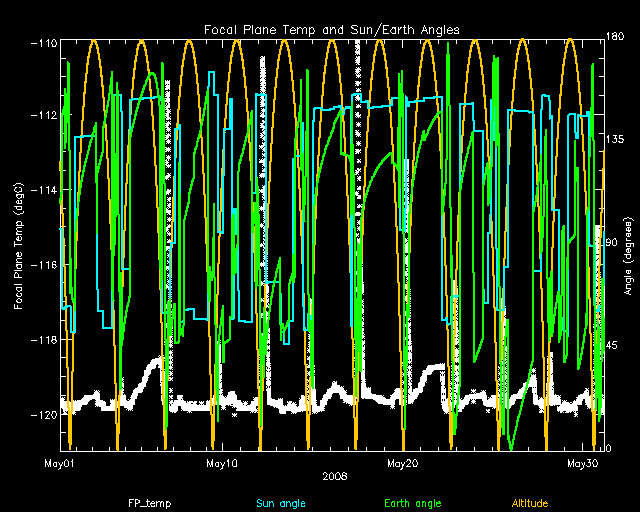Click the -118 temperature tick label

point(42,340)
